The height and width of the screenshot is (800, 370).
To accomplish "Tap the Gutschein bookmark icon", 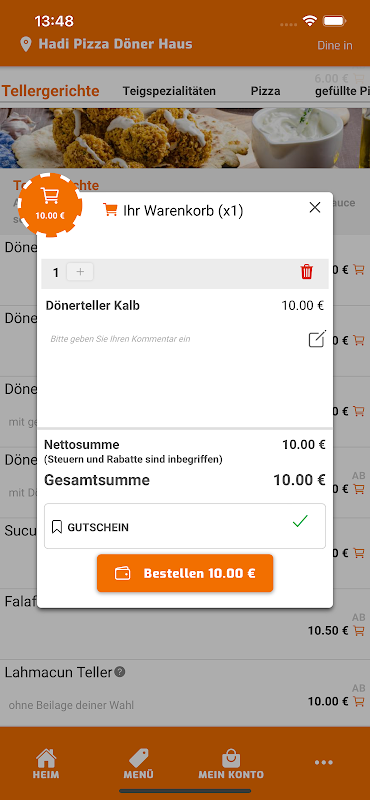I will pos(57,527).
